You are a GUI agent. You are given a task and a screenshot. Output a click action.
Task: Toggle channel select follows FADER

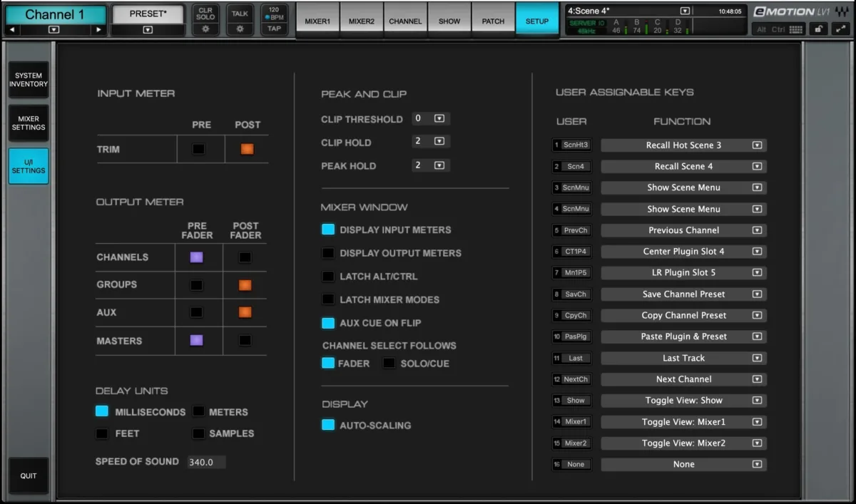point(328,363)
